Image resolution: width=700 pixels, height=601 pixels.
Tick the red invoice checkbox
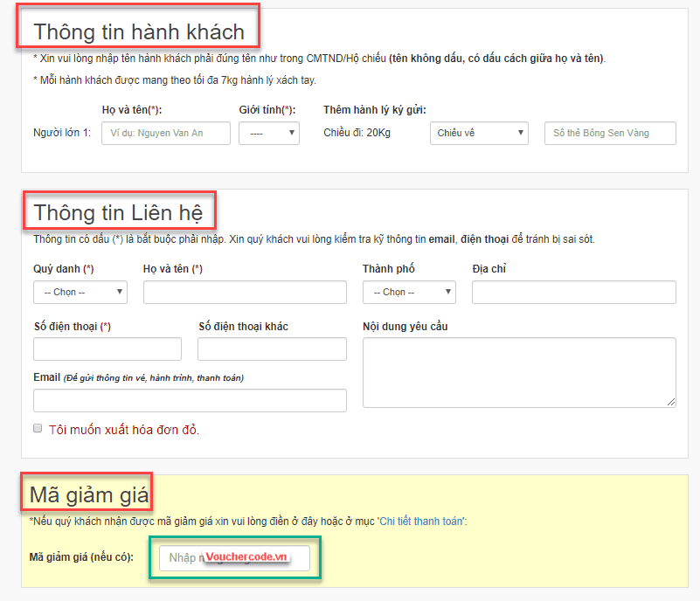(x=38, y=429)
